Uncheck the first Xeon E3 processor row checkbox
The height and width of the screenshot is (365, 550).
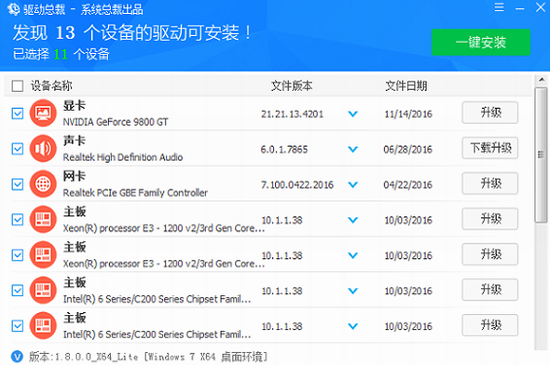[18, 220]
